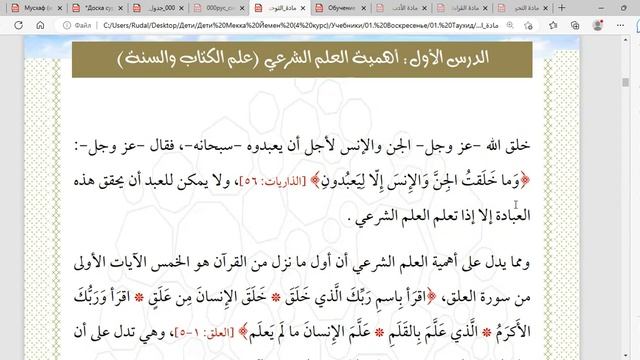Open the Favorites list icon
This screenshot has height=360, width=640.
[553, 25]
